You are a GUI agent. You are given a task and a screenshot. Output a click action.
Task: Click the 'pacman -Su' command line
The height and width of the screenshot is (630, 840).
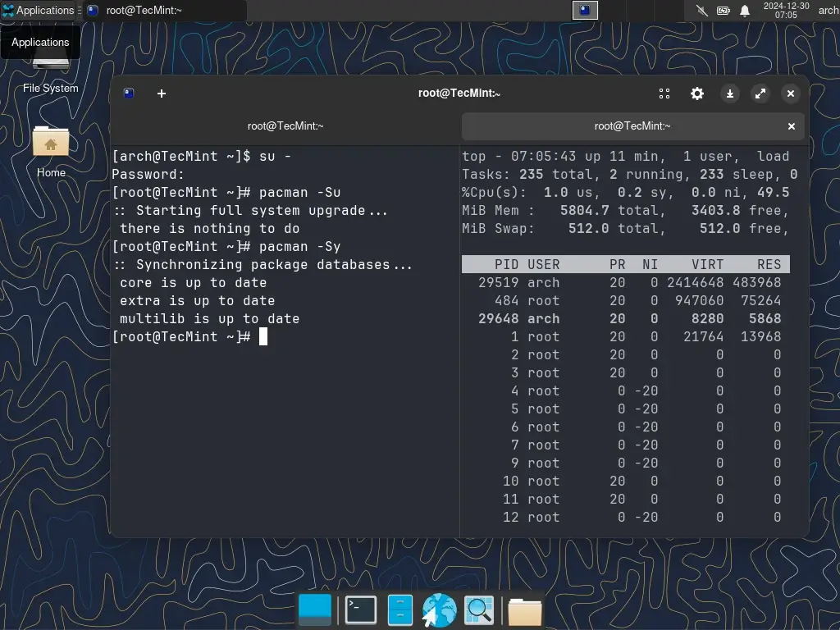coord(226,192)
